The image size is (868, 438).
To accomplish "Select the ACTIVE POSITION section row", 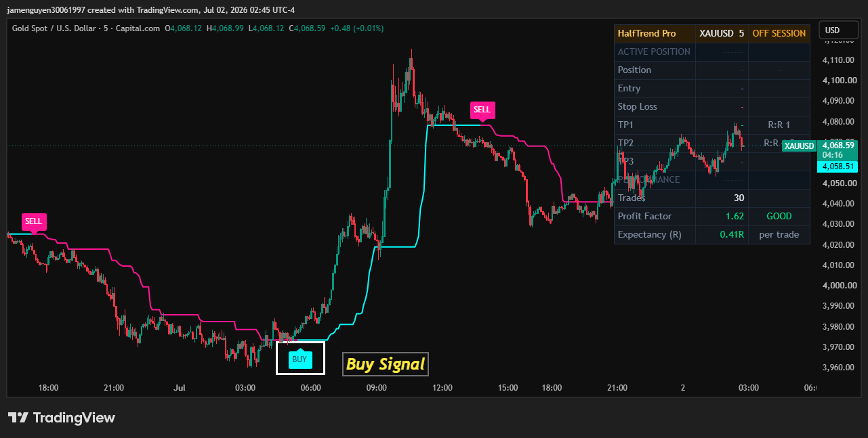I will pyautogui.click(x=711, y=51).
